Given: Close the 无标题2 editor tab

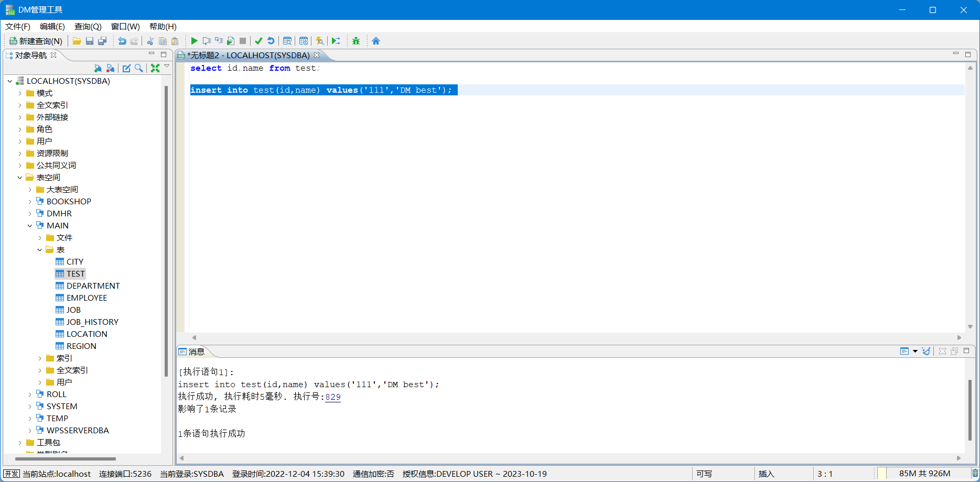Looking at the screenshot, I should click(317, 55).
